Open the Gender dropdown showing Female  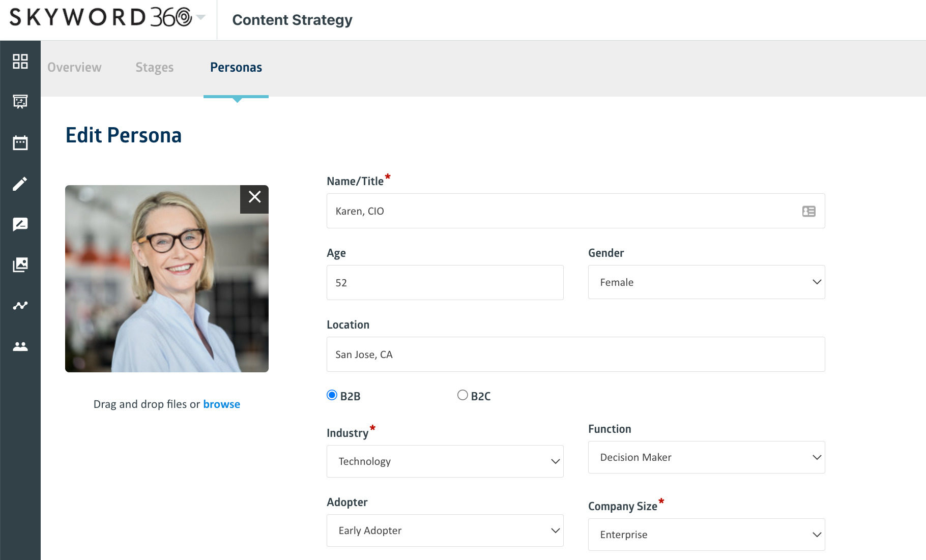706,282
